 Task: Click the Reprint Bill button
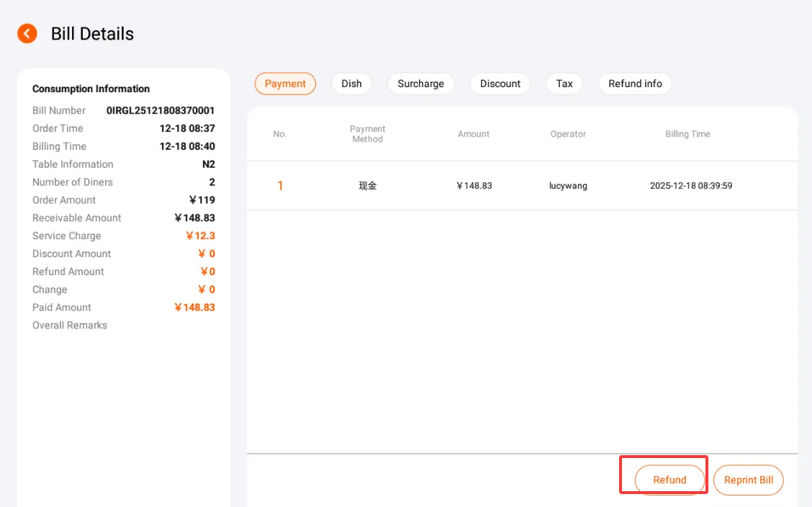point(749,480)
